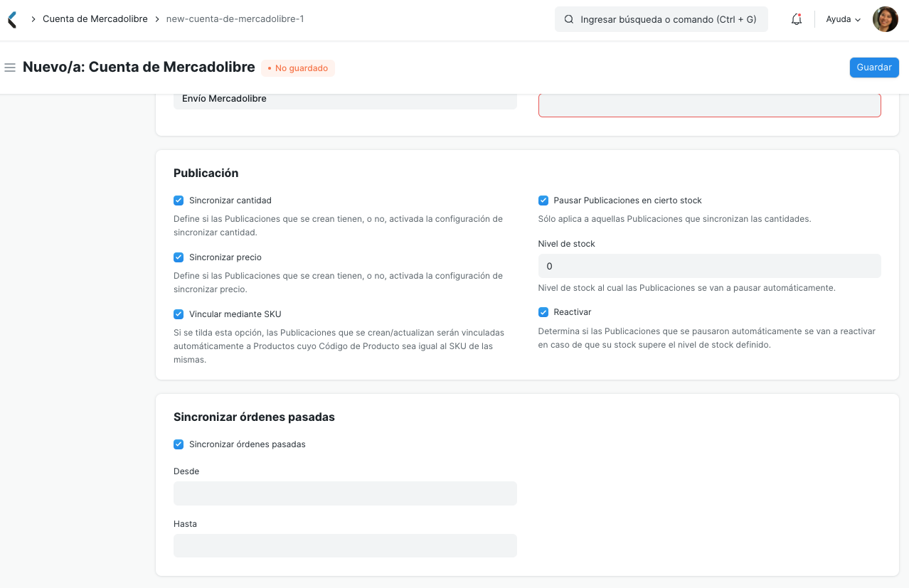
Task: Click the No guardado status badge
Action: click(x=298, y=68)
